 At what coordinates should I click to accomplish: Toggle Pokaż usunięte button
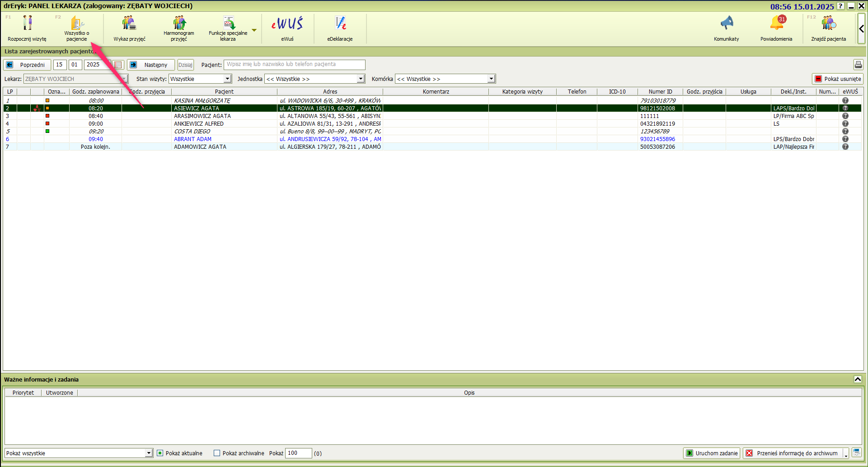click(x=837, y=79)
